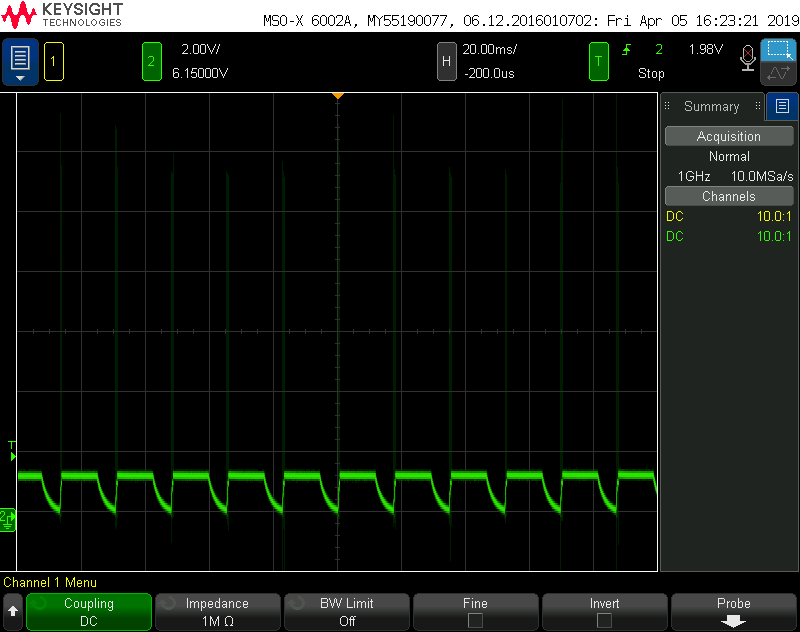This screenshot has width=800, height=632.
Task: Click the Keysight Technologies logo
Action: [x=62, y=15]
